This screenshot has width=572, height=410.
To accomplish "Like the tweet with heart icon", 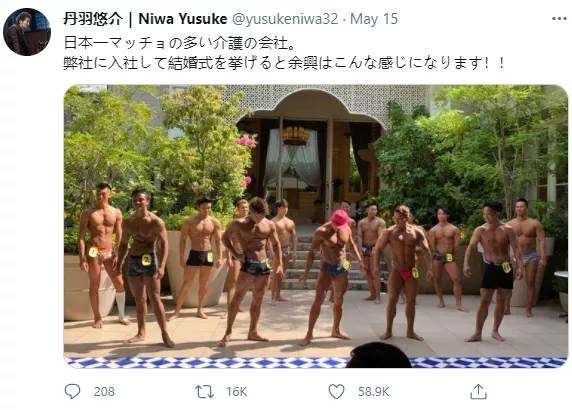I will [336, 391].
